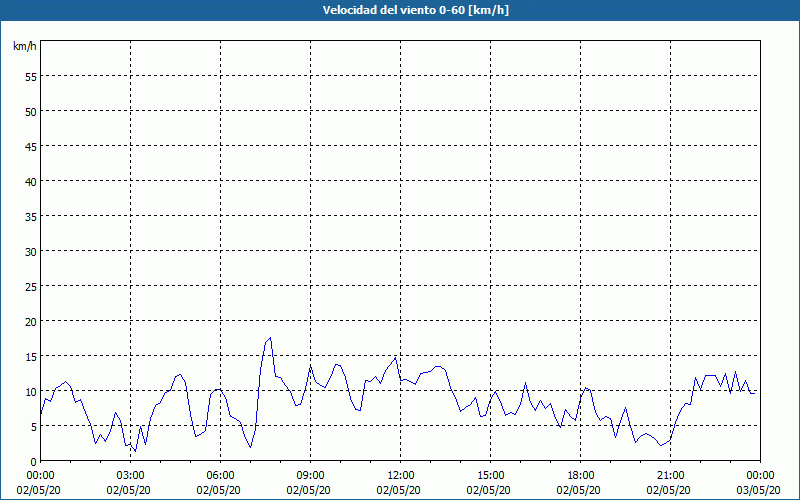Click the 35 value on the y-axis
Image resolution: width=800 pixels, height=500 pixels.
(31, 216)
